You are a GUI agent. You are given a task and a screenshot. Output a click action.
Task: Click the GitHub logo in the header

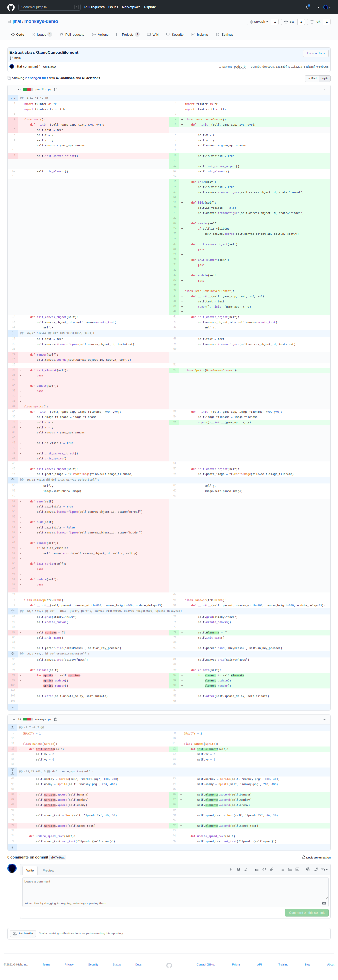pos(11,7)
